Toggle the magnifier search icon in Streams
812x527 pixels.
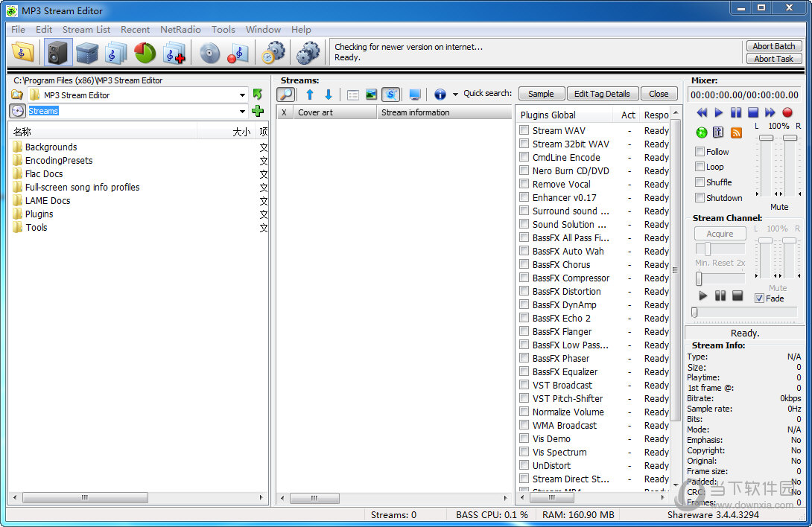click(286, 95)
